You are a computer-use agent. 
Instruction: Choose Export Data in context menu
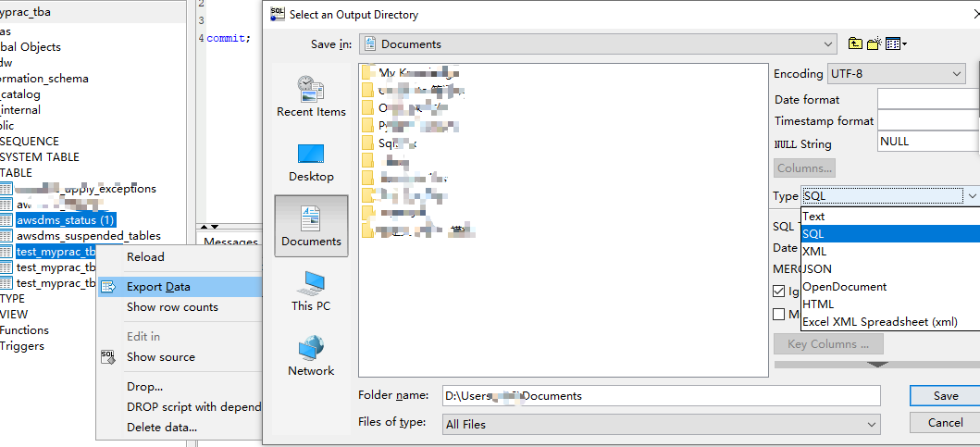(158, 287)
